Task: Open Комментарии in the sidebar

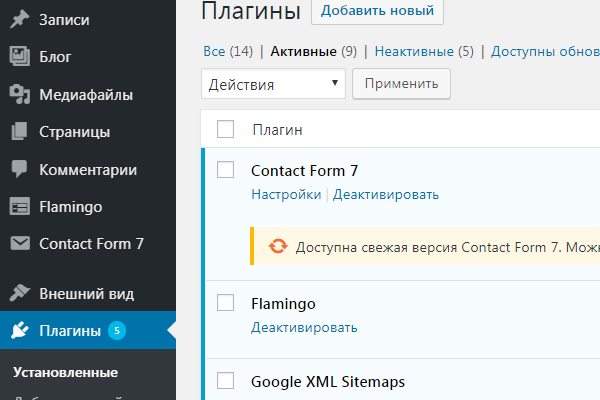Action: (x=88, y=169)
